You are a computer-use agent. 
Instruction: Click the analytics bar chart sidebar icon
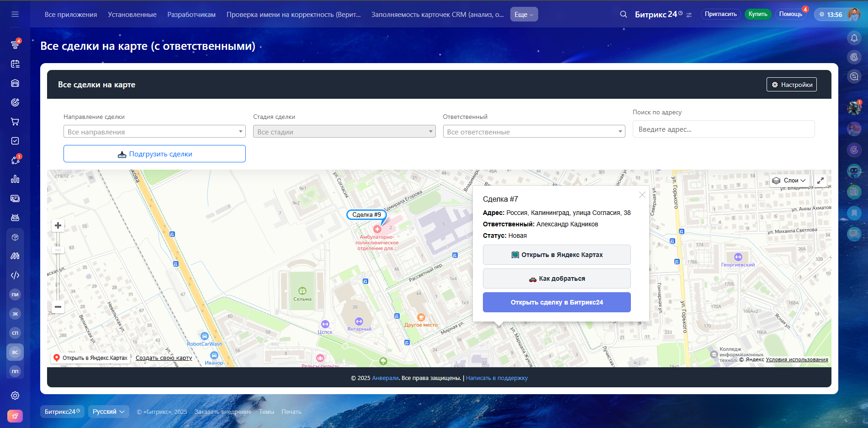click(15, 179)
